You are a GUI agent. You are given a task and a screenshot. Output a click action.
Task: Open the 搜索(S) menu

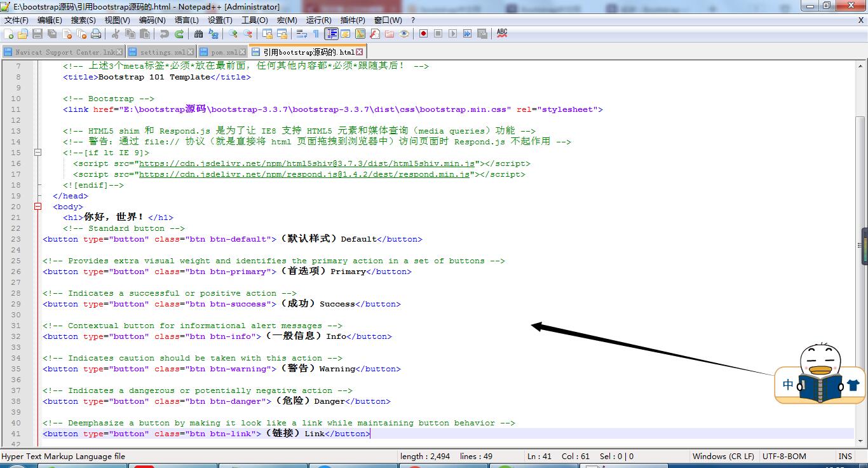click(x=83, y=20)
